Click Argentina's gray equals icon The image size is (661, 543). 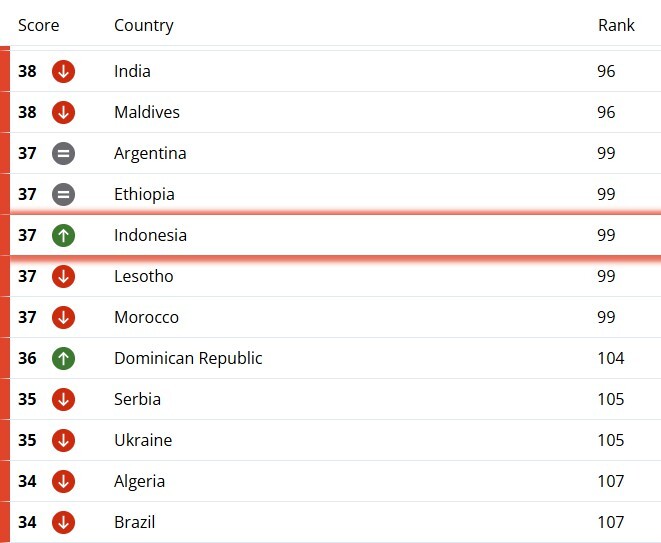click(x=63, y=153)
